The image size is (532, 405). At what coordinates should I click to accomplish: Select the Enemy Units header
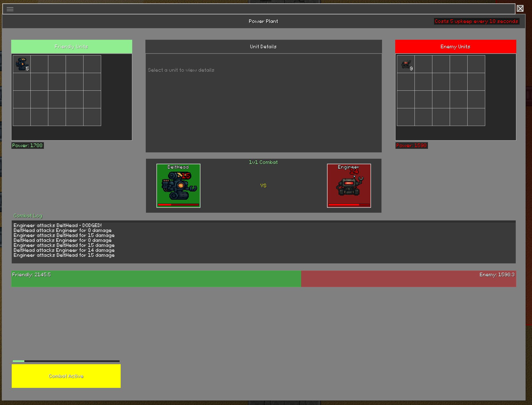(455, 47)
